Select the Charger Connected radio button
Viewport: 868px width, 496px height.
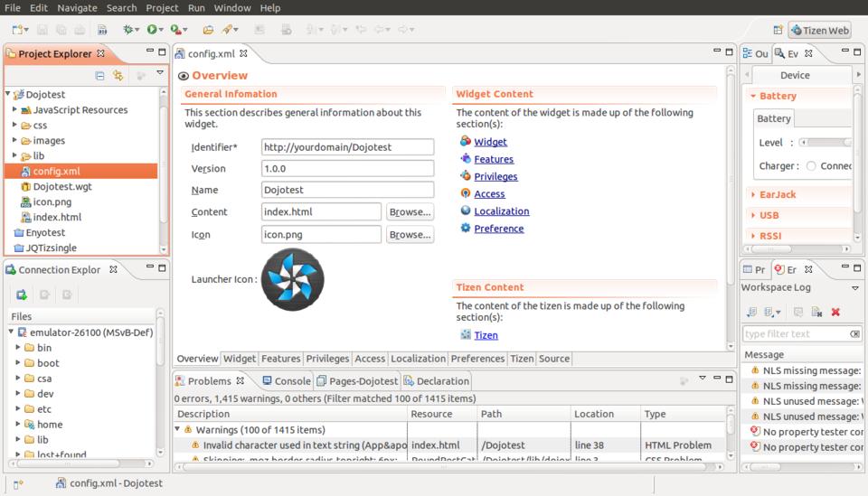[811, 166]
